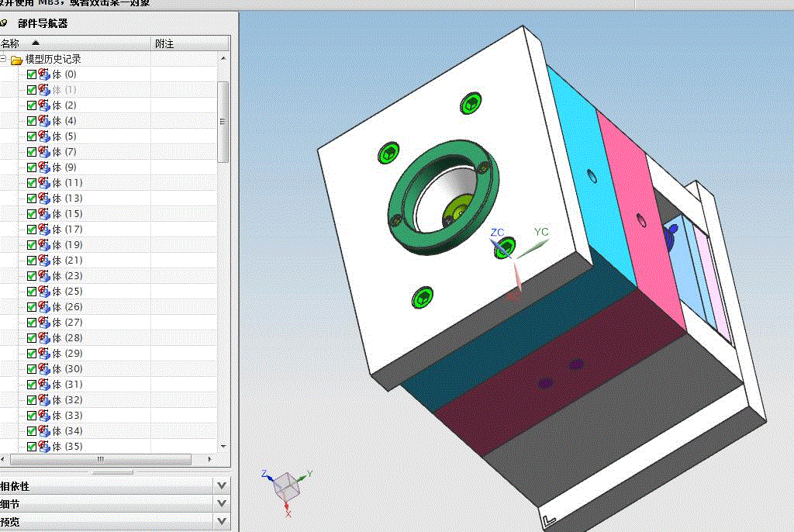Click the body icon of 体 (2)
Screen dimensions: 794x532
[44, 105]
